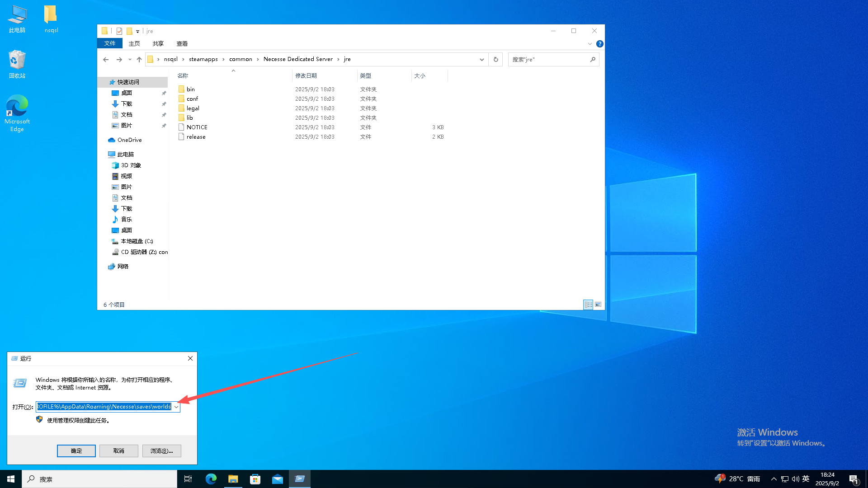
Task: Click the 确定 button in Run dialog
Action: pyautogui.click(x=76, y=451)
